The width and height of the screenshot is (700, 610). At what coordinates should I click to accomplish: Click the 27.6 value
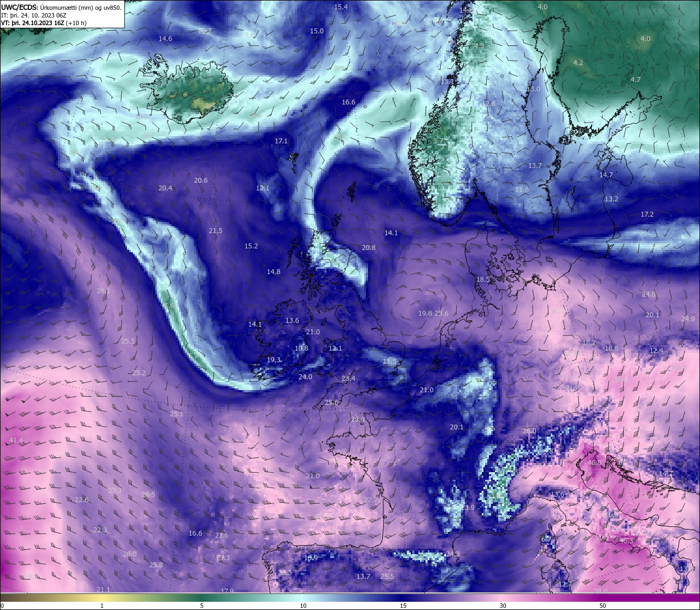pyautogui.click(x=221, y=536)
